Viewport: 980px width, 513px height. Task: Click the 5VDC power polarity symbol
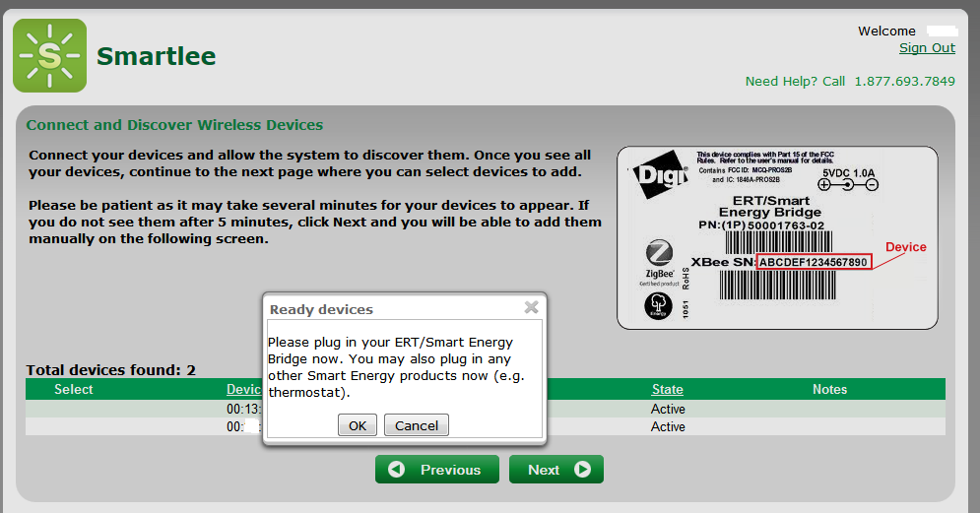(848, 185)
